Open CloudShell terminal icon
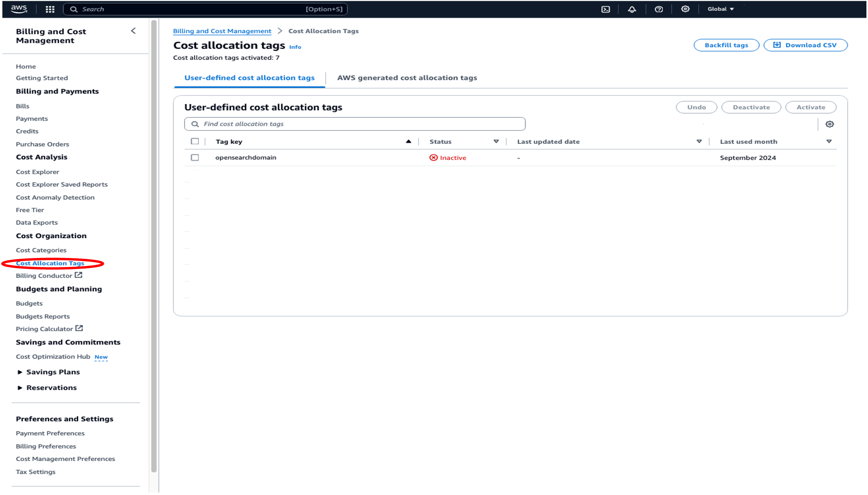This screenshot has height=495, width=868. coord(606,9)
